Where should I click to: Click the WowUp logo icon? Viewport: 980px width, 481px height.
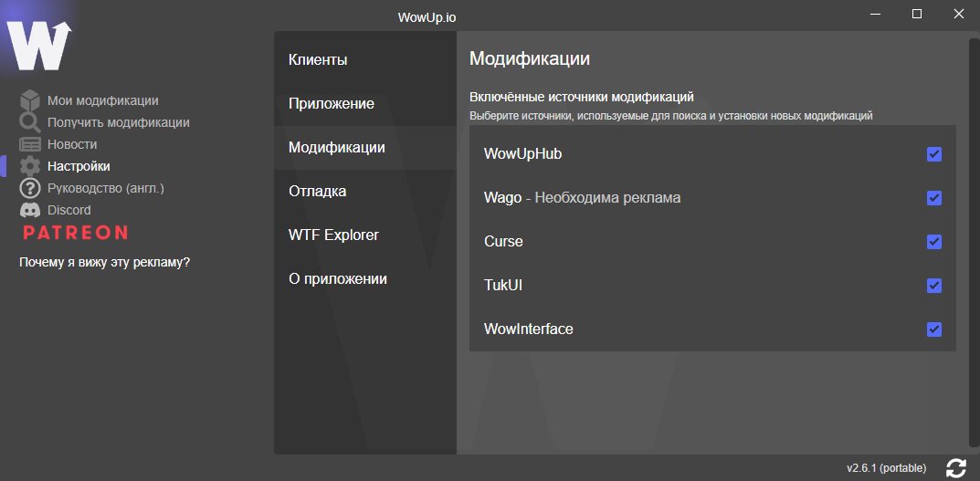coord(38,46)
